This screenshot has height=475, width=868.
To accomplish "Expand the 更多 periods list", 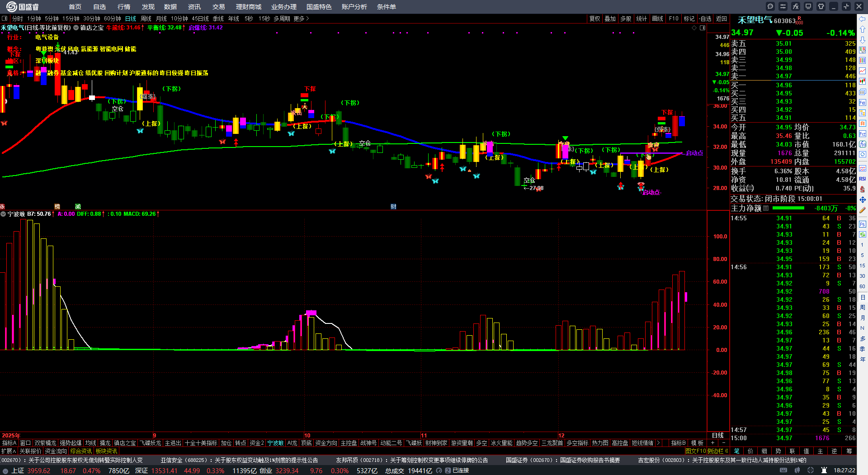I will (x=301, y=19).
